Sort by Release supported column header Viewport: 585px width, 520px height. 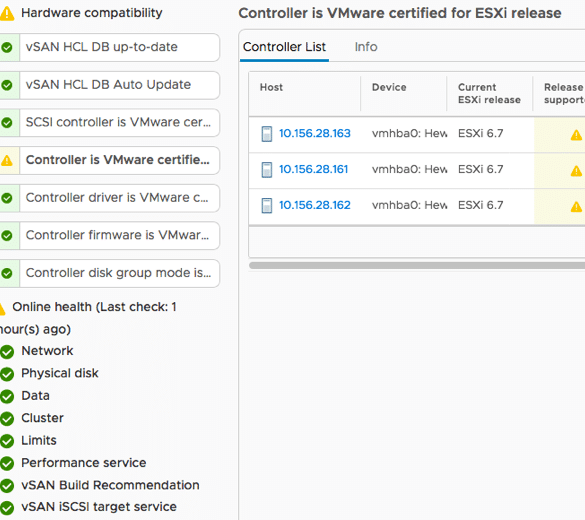564,94
